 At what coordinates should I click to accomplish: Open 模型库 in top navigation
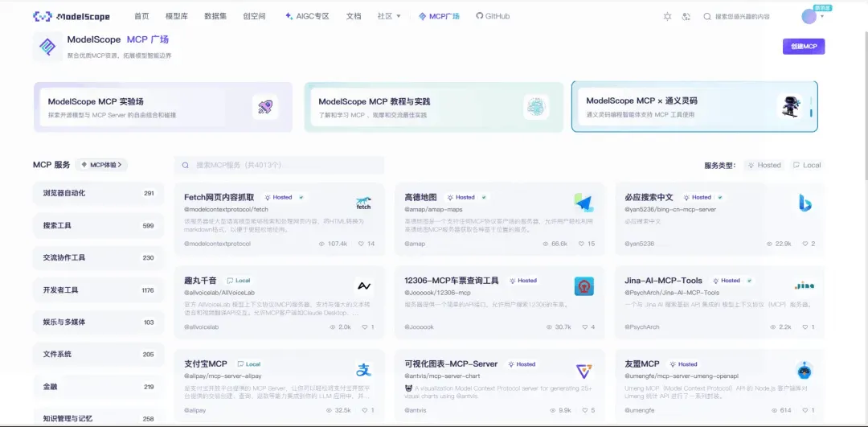(x=177, y=17)
